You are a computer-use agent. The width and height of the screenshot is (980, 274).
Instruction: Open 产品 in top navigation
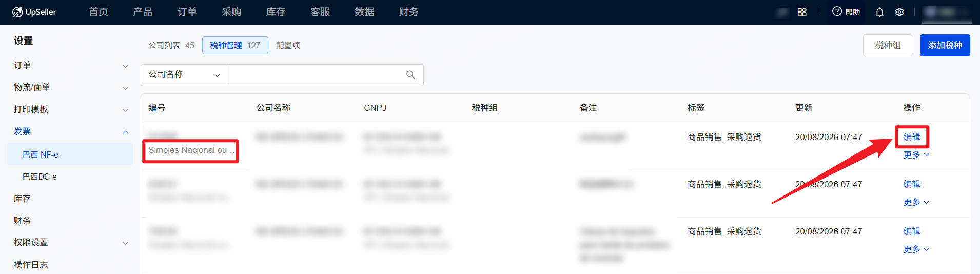pos(143,12)
